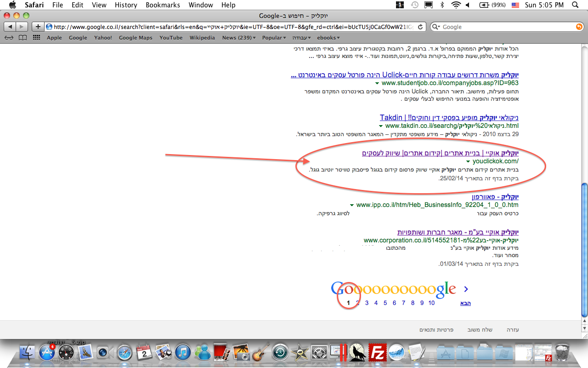
Task: Expand the ebooks bookmarks folder
Action: click(328, 38)
